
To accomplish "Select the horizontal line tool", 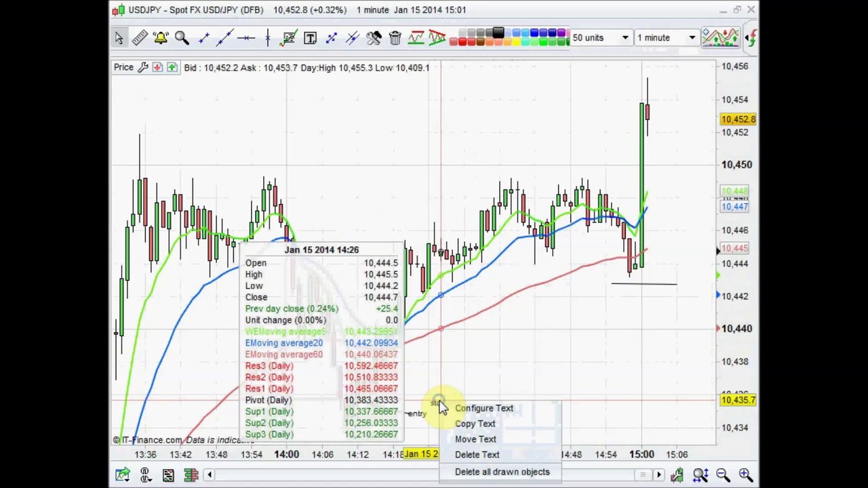I will (x=246, y=38).
